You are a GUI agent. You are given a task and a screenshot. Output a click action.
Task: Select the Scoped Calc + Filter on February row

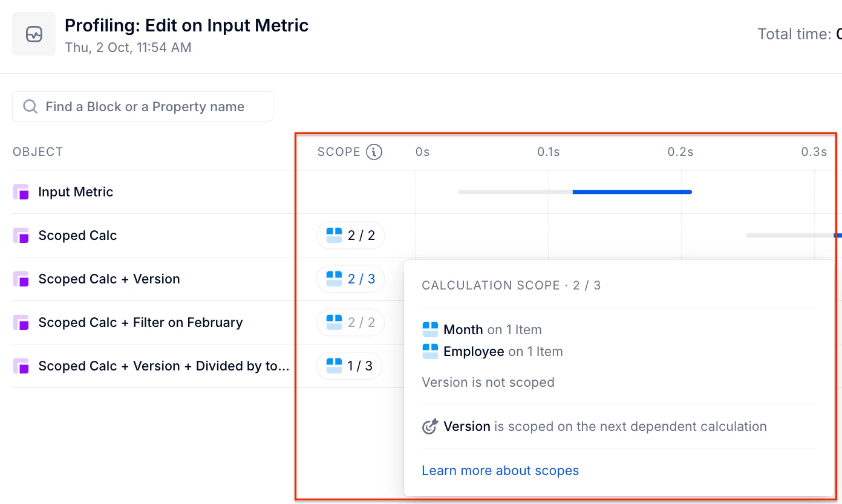[x=140, y=323]
